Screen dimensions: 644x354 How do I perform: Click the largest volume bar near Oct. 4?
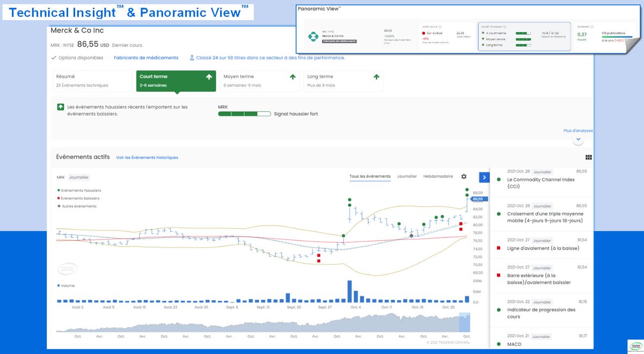(350, 292)
